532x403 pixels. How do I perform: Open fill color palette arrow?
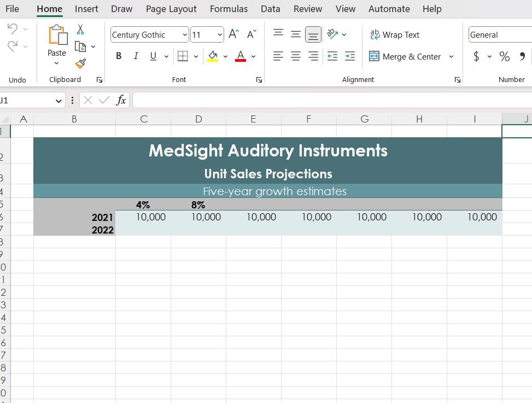coord(225,56)
